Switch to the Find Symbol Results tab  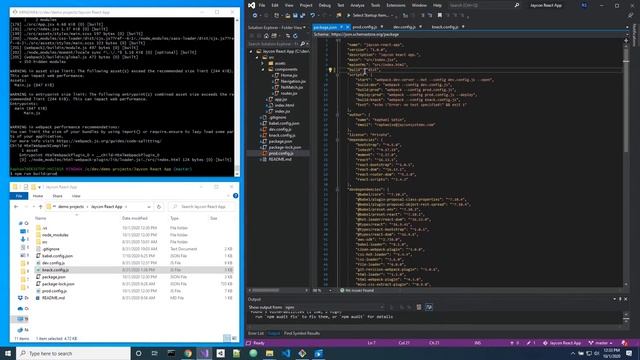point(302,333)
